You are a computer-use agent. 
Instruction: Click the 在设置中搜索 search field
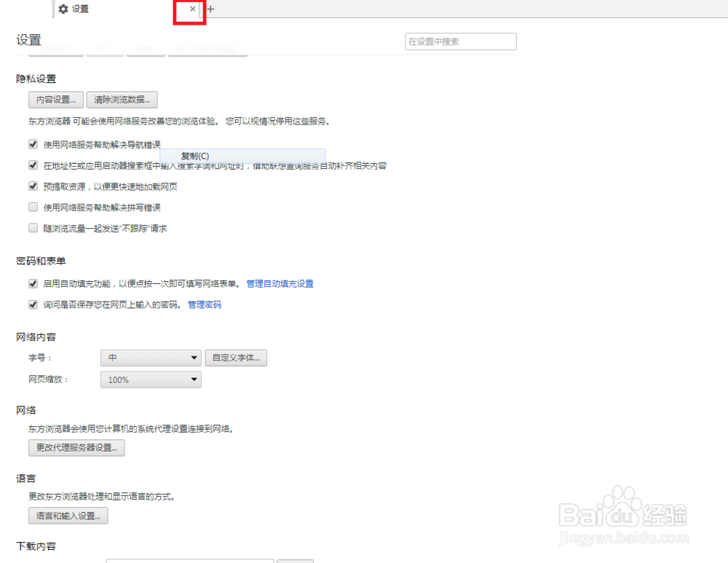pos(460,42)
